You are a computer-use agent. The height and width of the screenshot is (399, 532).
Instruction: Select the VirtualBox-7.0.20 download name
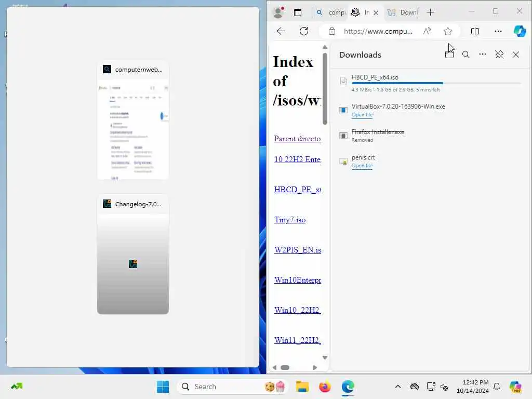398,106
